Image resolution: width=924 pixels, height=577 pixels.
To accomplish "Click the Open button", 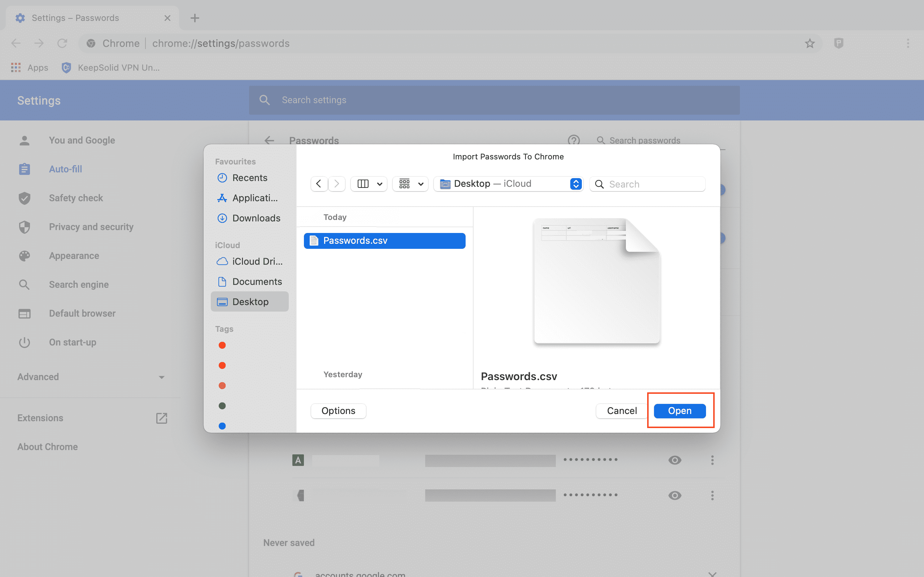I will [680, 411].
